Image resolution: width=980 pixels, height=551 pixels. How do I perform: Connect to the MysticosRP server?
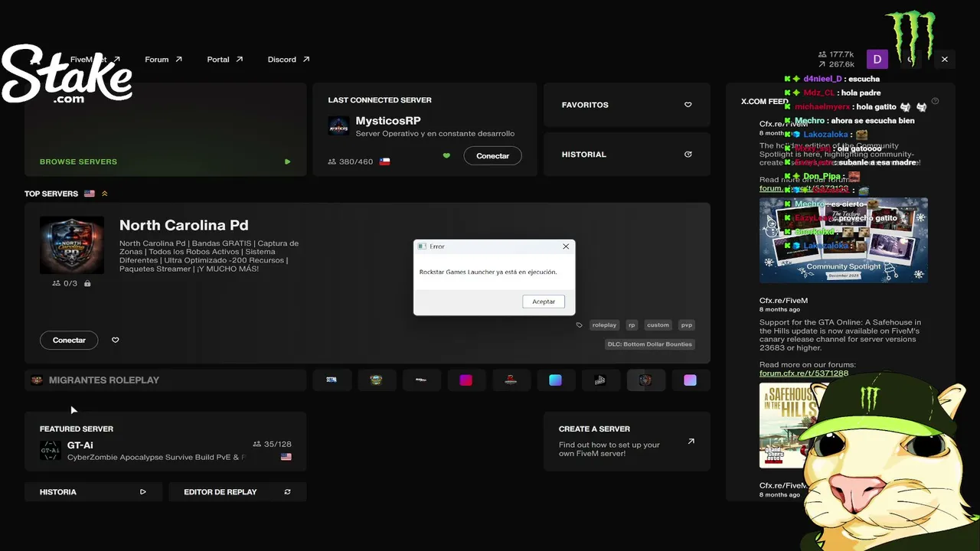[492, 155]
